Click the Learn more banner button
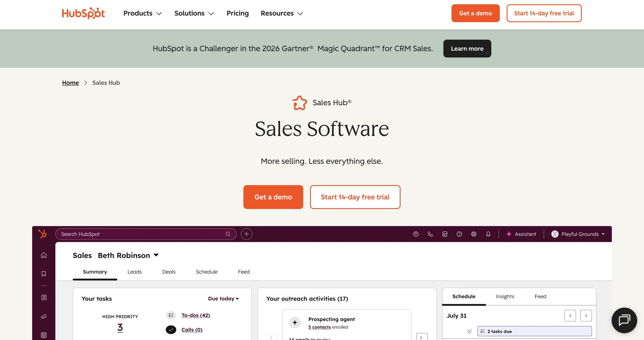The height and width of the screenshot is (340, 644). pos(467,49)
